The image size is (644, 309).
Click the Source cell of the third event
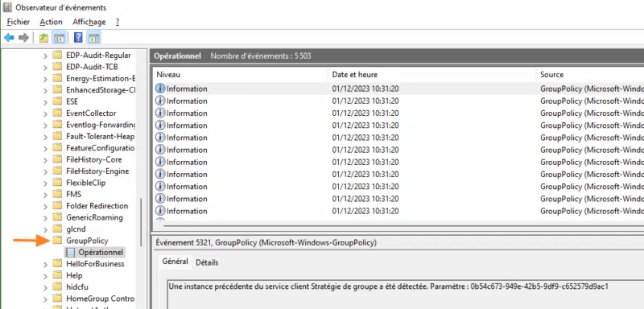592,113
